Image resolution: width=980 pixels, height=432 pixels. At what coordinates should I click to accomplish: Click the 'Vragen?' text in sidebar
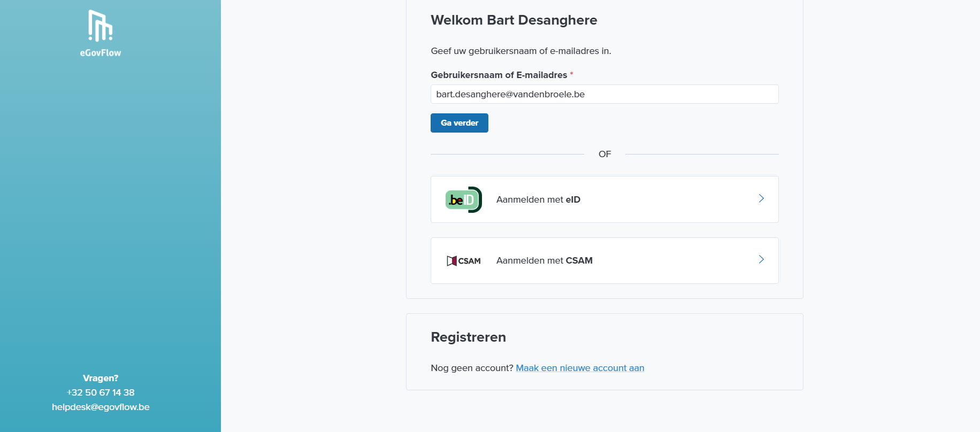101,378
